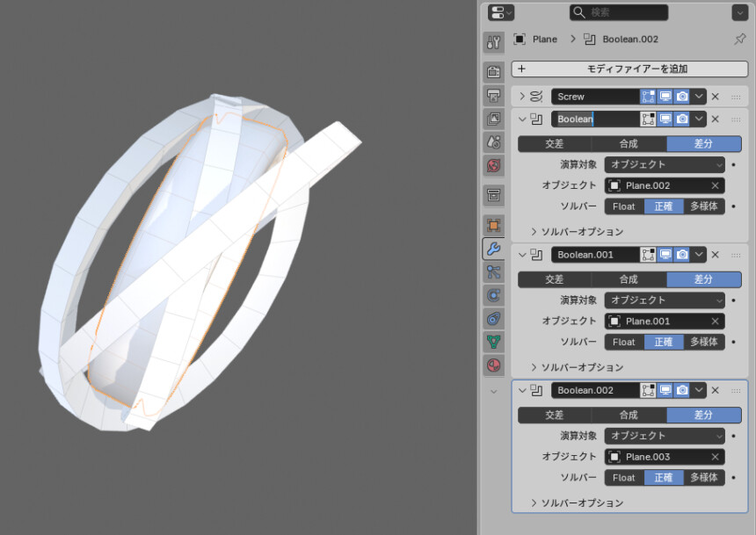
Task: Open the Material properties tab
Action: (493, 364)
